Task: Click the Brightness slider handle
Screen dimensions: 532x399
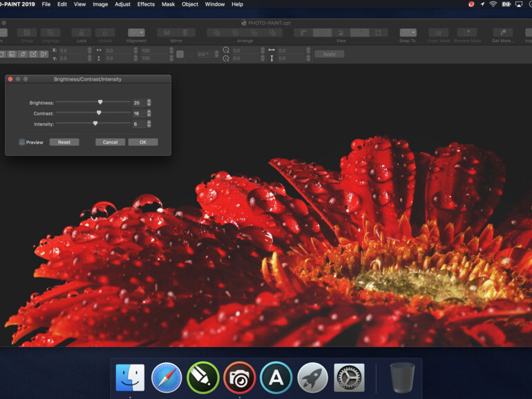Action: 100,102
